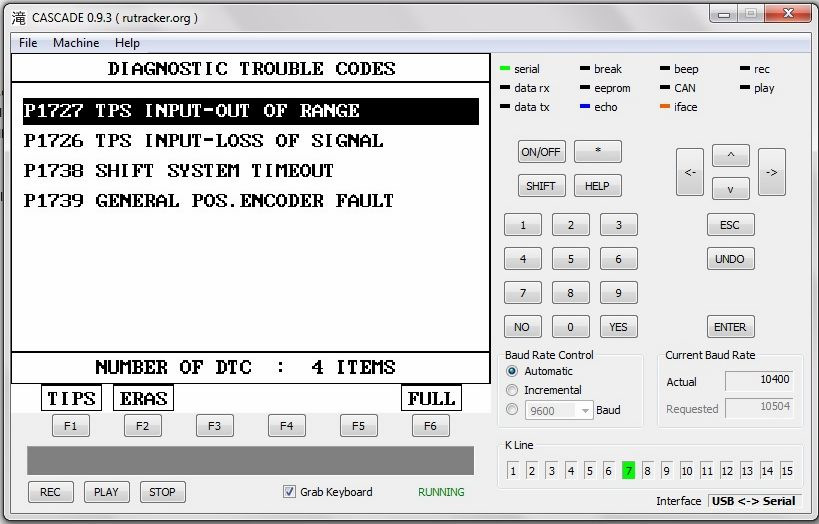Start recording with REC button
This screenshot has height=524, width=819.
(x=51, y=492)
